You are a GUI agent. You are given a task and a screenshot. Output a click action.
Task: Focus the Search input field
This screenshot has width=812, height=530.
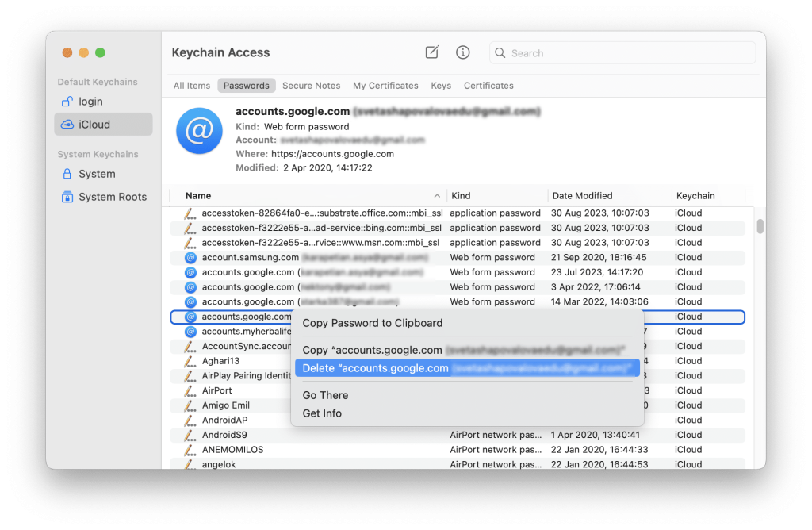tap(622, 53)
